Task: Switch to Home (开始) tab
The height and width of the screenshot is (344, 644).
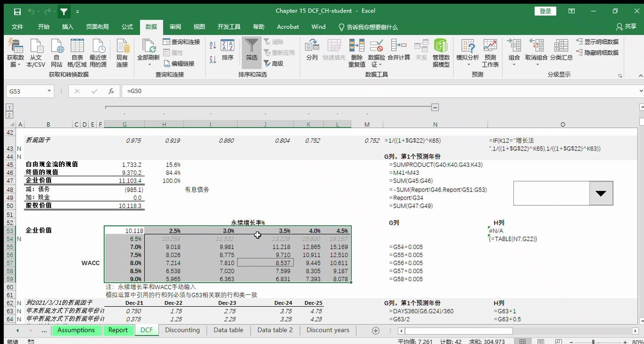Action: pos(44,27)
